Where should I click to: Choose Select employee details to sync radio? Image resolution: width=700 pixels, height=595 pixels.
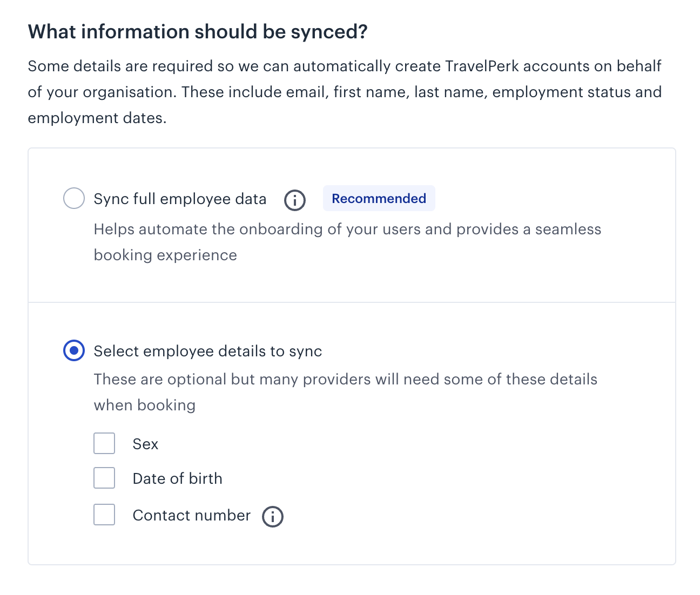(x=74, y=351)
